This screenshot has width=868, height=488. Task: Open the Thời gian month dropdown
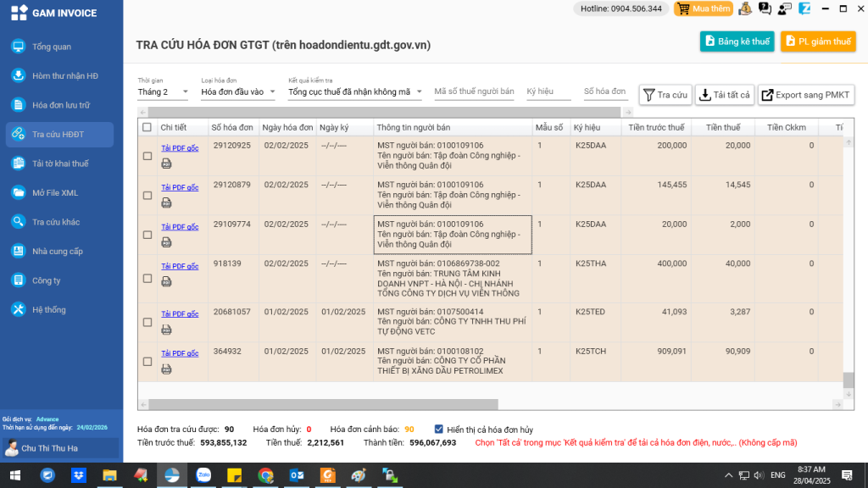coord(163,91)
